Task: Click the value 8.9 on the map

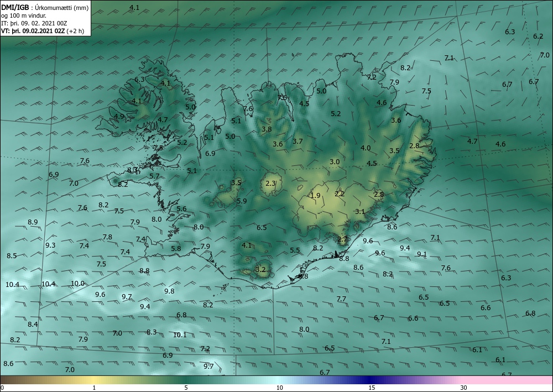Action: 33,222
